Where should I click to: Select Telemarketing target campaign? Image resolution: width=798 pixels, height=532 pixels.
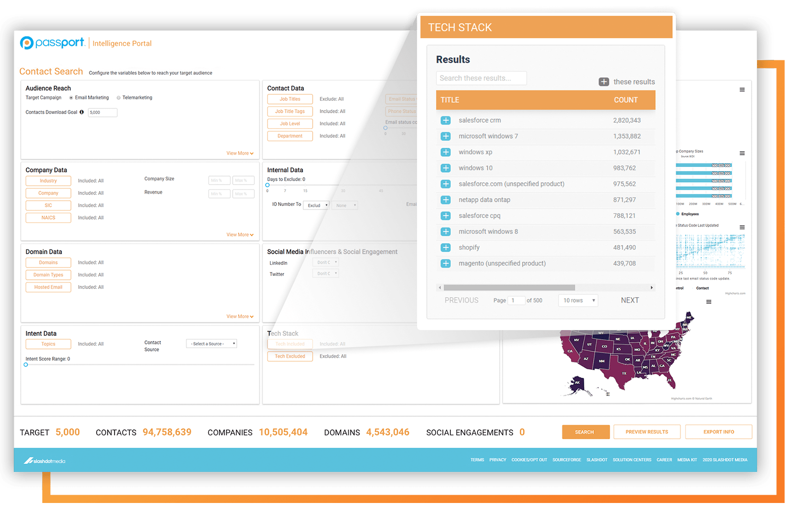click(119, 98)
